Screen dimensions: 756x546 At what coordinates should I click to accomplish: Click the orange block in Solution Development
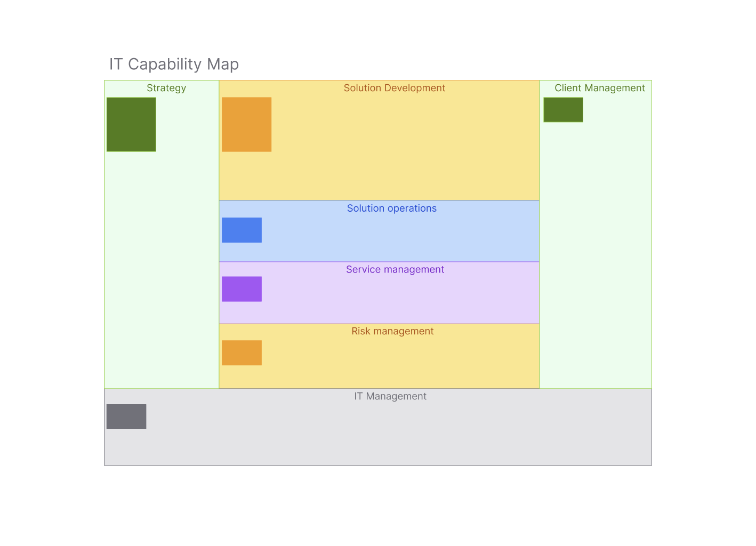point(246,124)
